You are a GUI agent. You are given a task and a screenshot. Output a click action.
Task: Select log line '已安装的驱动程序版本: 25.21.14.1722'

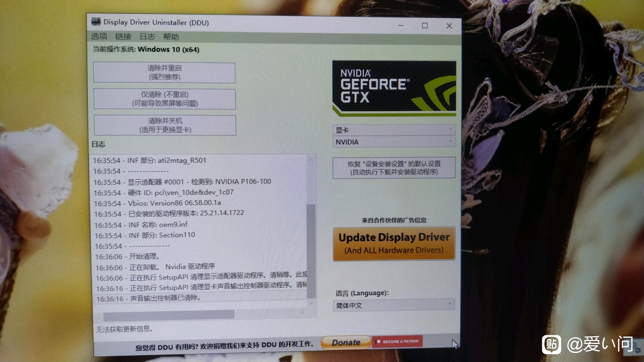[x=169, y=213]
